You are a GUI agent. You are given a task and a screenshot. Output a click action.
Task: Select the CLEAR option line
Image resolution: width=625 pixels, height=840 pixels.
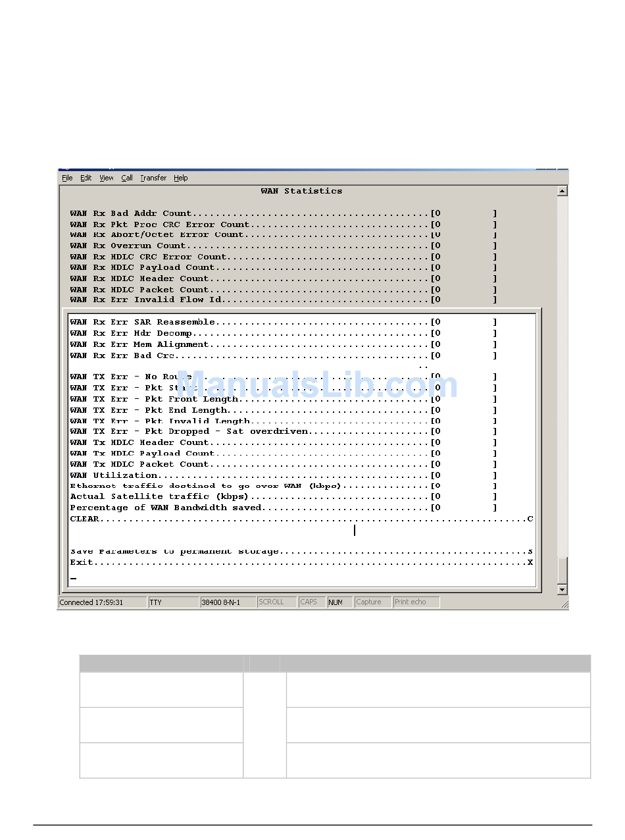[x=302, y=519]
